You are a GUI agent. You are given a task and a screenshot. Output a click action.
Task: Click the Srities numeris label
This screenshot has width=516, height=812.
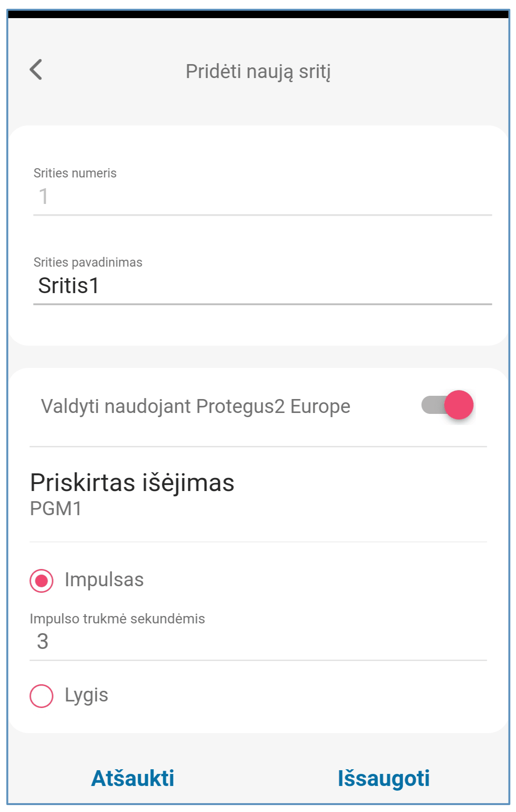(75, 173)
